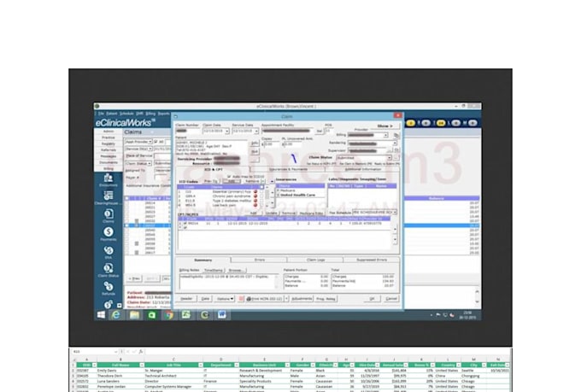This screenshot has width=581, height=392.
Task: Open the Fee Schedule dropdown
Action: click(x=395, y=213)
